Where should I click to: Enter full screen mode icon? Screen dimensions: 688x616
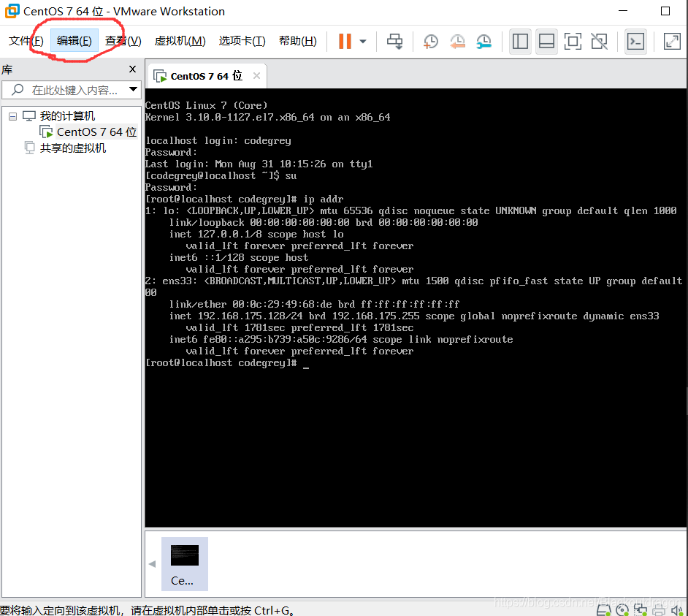[573, 41]
